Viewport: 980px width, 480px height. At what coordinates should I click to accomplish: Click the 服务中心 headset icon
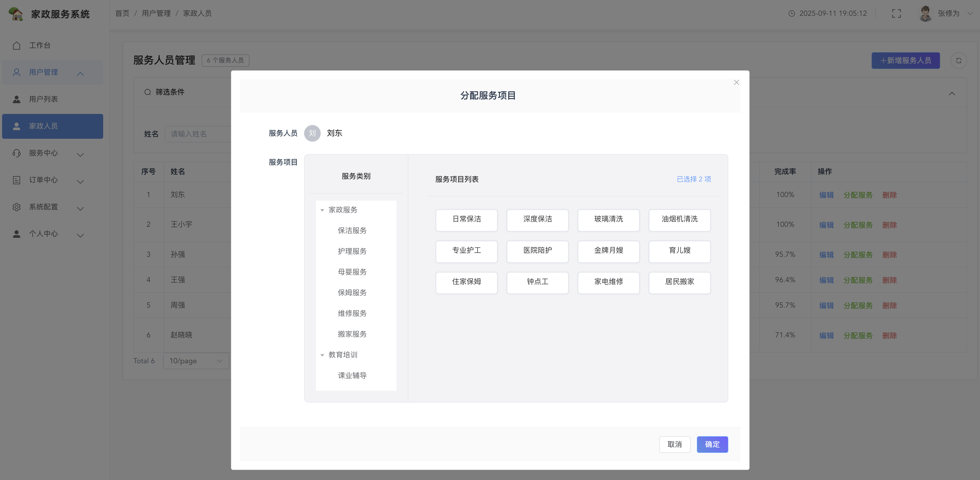tap(16, 153)
